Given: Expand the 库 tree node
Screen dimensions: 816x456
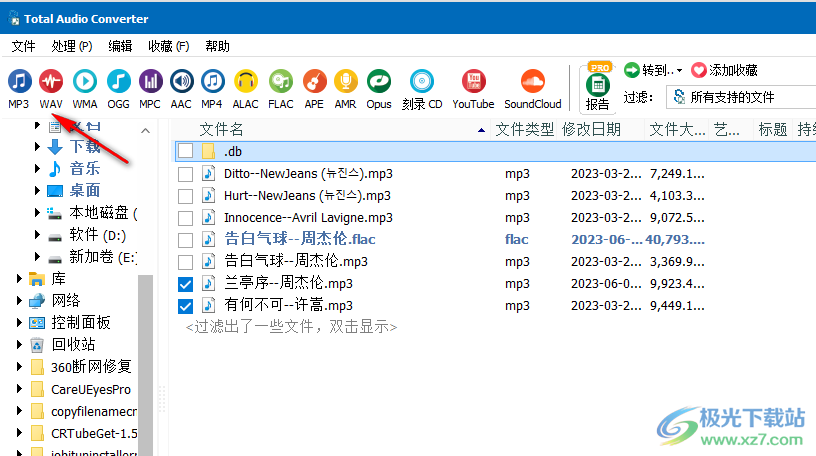Looking at the screenshot, I should click(19, 278).
